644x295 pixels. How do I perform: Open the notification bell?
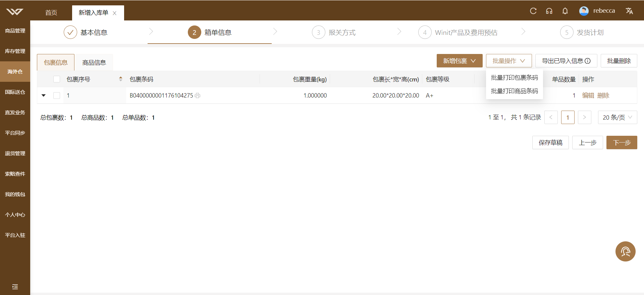(x=565, y=11)
